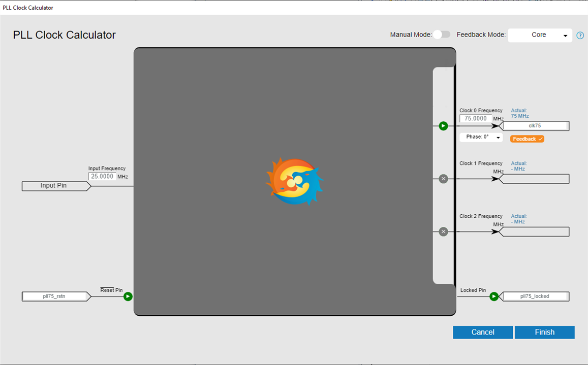Open the help question mark icon
The height and width of the screenshot is (365, 588).
(x=580, y=35)
